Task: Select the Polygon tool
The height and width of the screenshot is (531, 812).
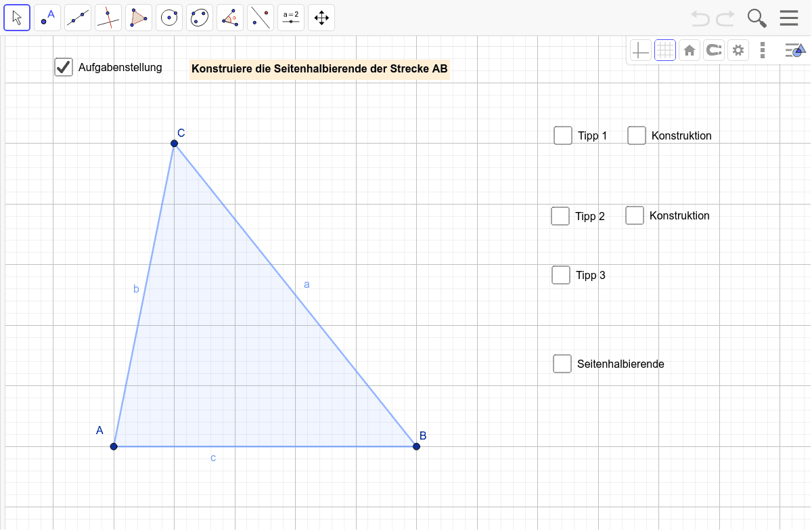Action: (138, 18)
